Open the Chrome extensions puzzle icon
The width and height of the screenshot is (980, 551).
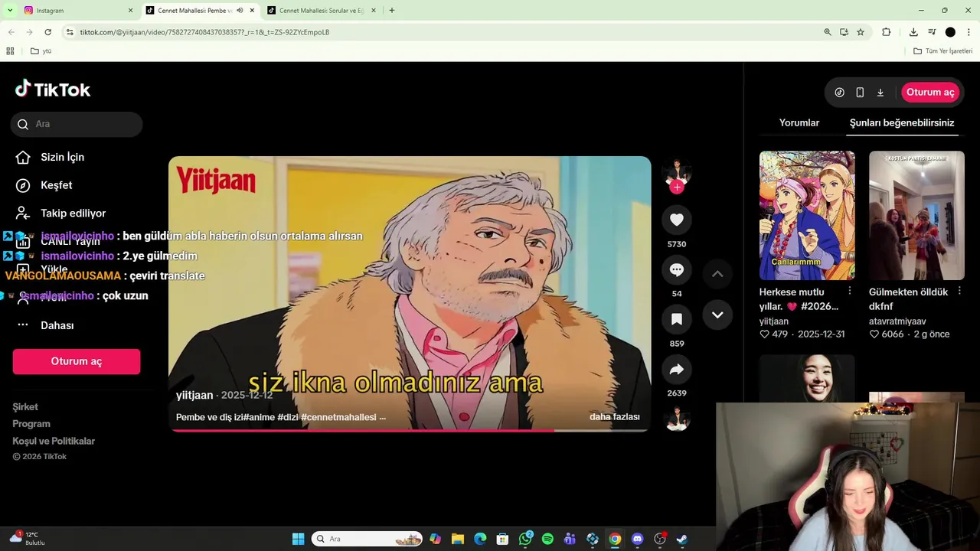click(887, 32)
